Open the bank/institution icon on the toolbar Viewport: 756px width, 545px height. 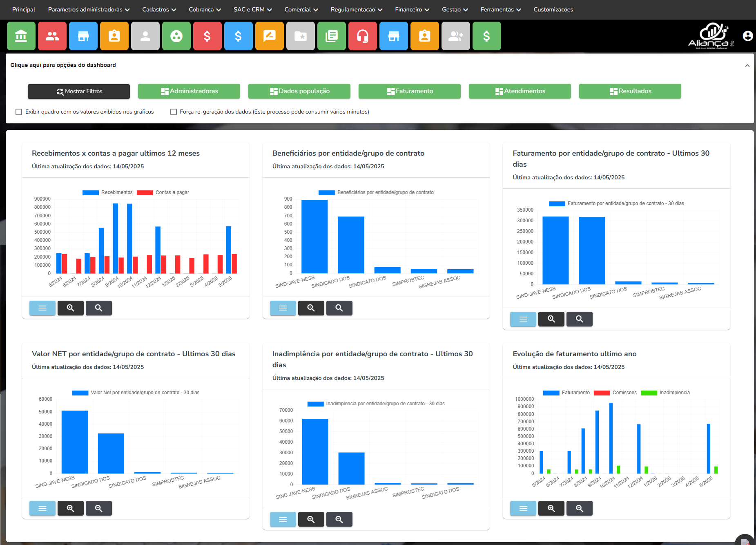point(21,36)
